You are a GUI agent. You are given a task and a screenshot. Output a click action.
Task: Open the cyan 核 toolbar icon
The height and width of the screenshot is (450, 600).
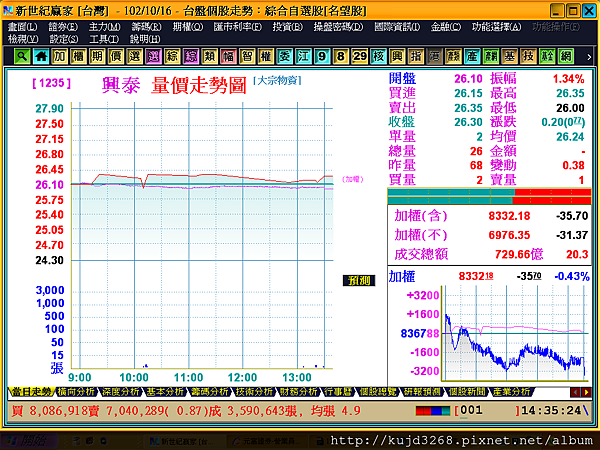coord(378,57)
